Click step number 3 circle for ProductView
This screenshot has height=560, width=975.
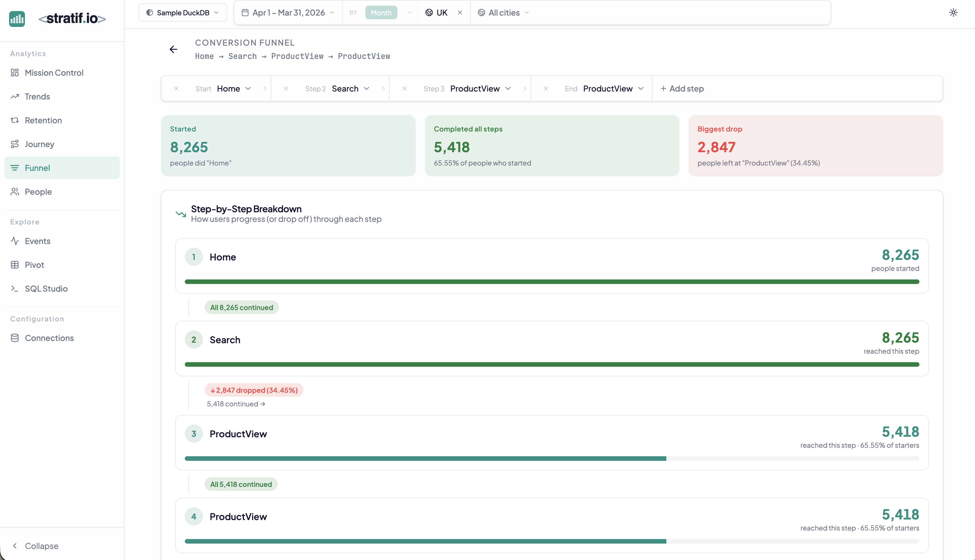point(194,434)
